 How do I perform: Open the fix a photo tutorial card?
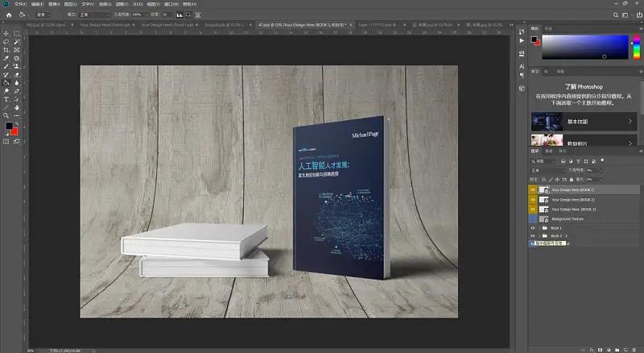coord(584,140)
